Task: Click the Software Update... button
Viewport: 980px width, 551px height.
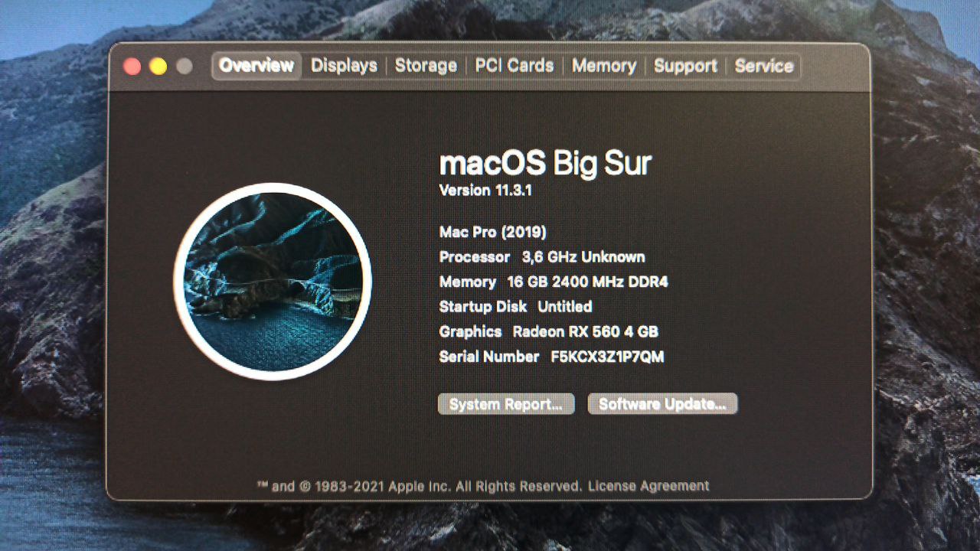Action: [662, 404]
